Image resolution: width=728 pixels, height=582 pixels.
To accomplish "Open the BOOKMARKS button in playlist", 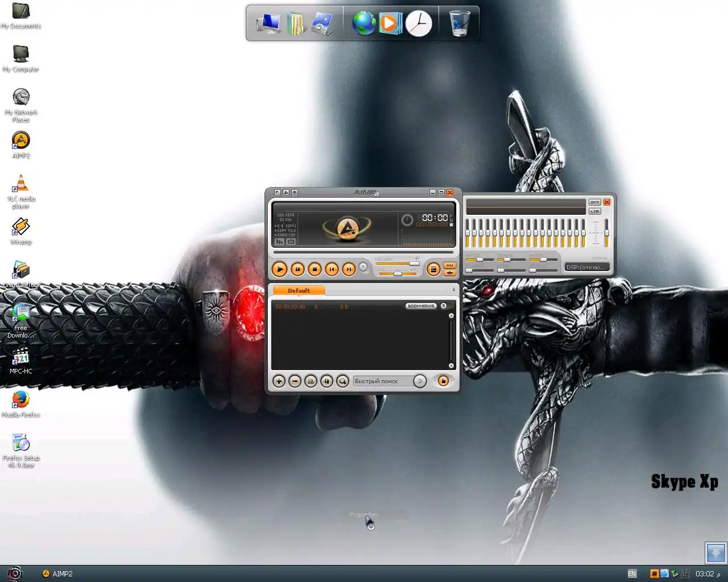I will tap(421, 306).
